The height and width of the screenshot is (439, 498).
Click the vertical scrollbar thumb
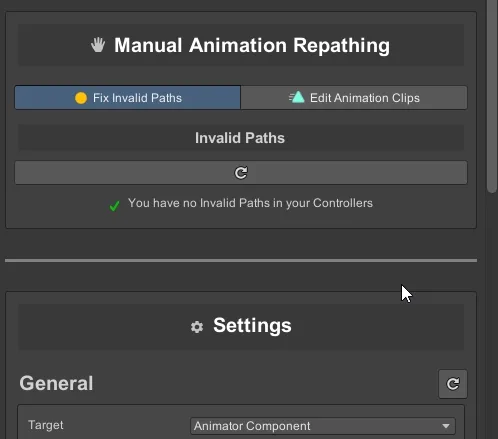click(x=492, y=96)
